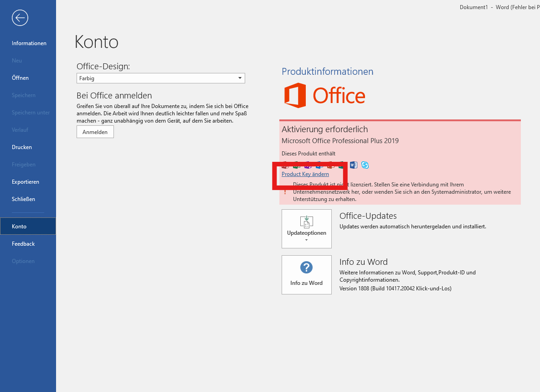540x392 pixels.
Task: Open the Feedback section
Action: (x=23, y=244)
